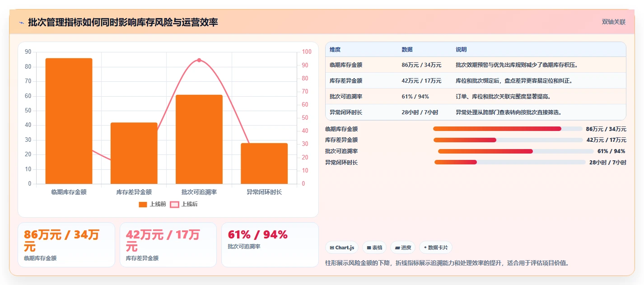Image resolution: width=644 pixels, height=285 pixels.
Task: Click the 批次可追溯率 x-axis label under the chart
Action: pyautogui.click(x=199, y=192)
